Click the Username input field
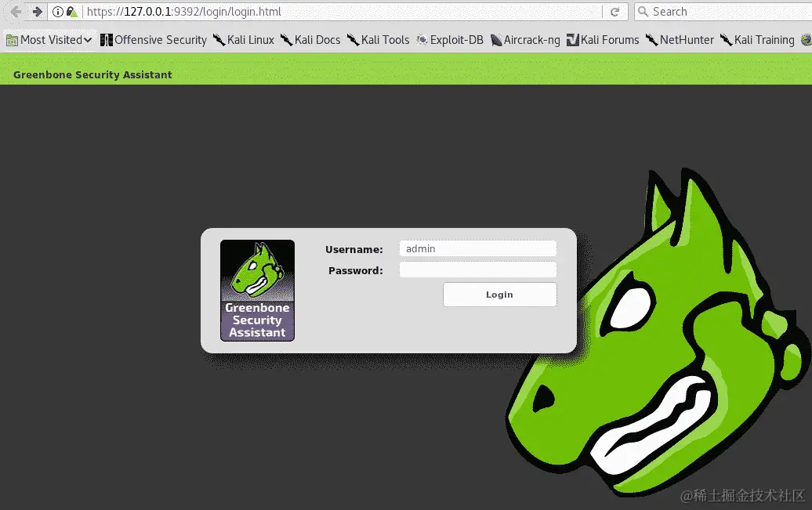 coord(478,248)
